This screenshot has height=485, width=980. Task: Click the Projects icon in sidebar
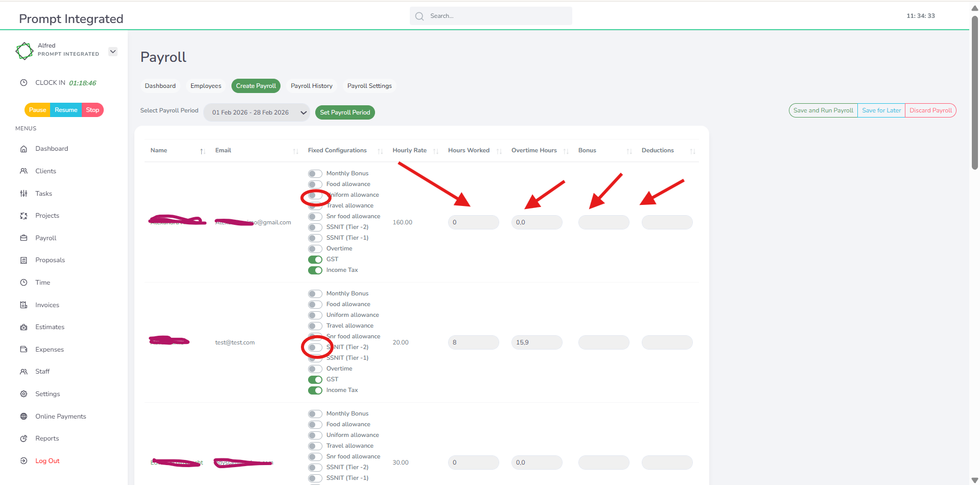(24, 216)
